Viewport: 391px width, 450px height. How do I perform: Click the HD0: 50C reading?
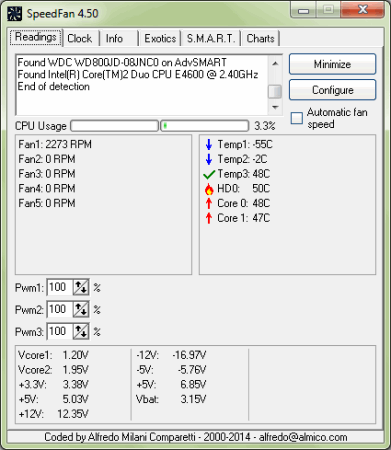tap(244, 188)
